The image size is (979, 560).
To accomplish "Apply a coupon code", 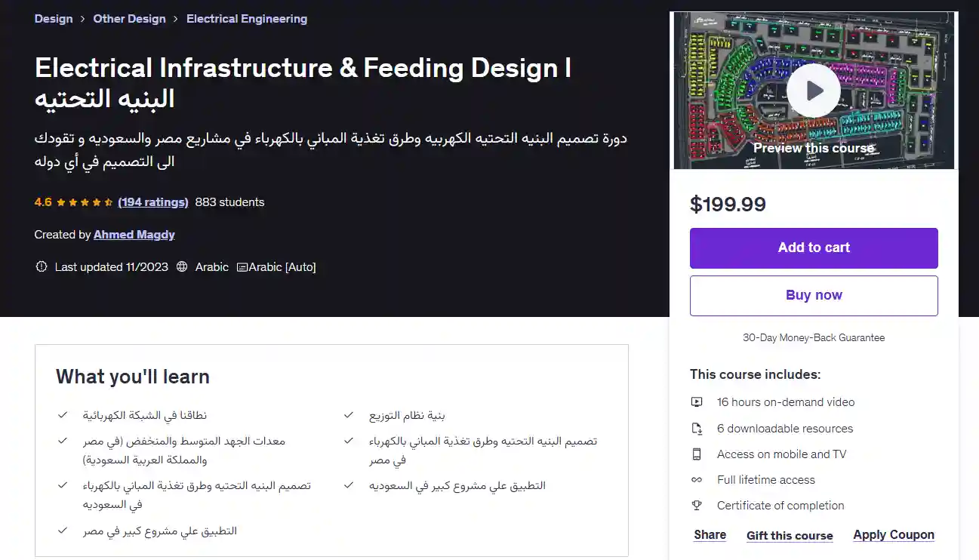I will coord(893,534).
